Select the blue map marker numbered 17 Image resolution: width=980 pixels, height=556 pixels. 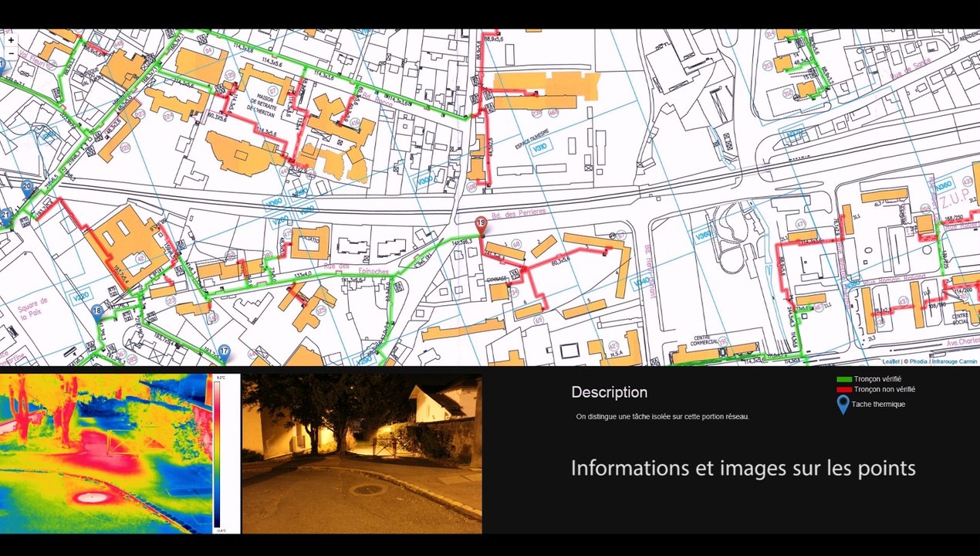224,354
